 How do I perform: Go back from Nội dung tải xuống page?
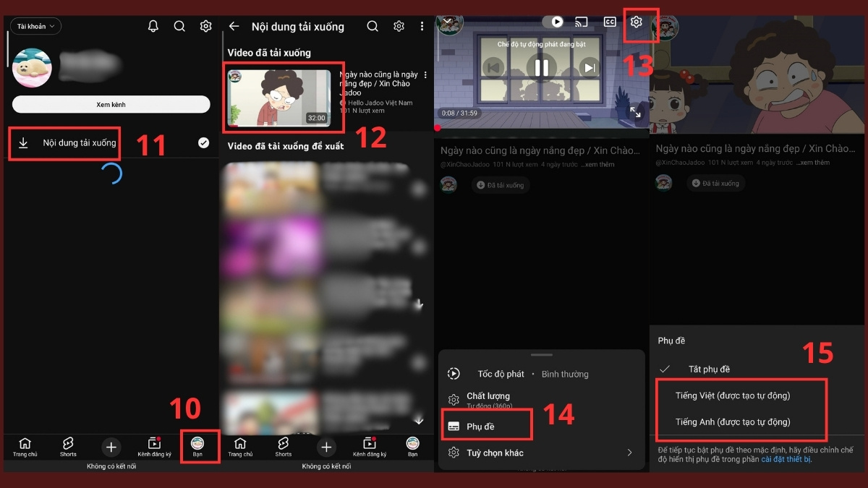234,26
